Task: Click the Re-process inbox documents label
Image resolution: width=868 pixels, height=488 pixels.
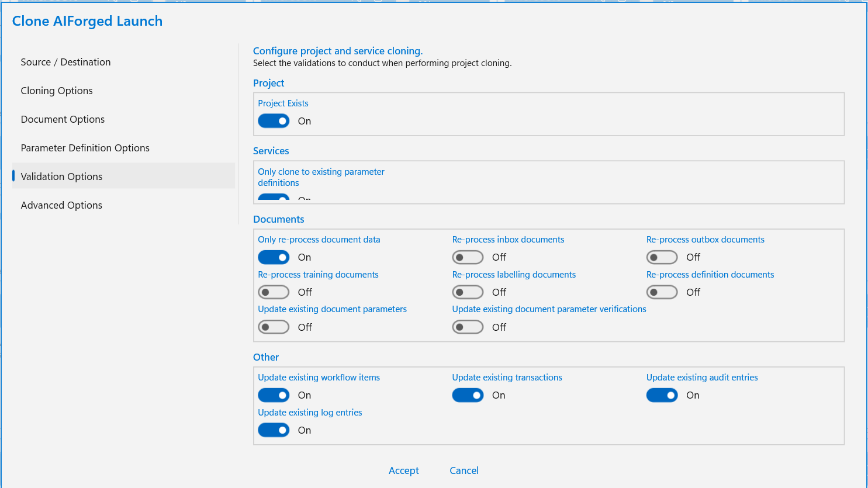Action: (508, 240)
